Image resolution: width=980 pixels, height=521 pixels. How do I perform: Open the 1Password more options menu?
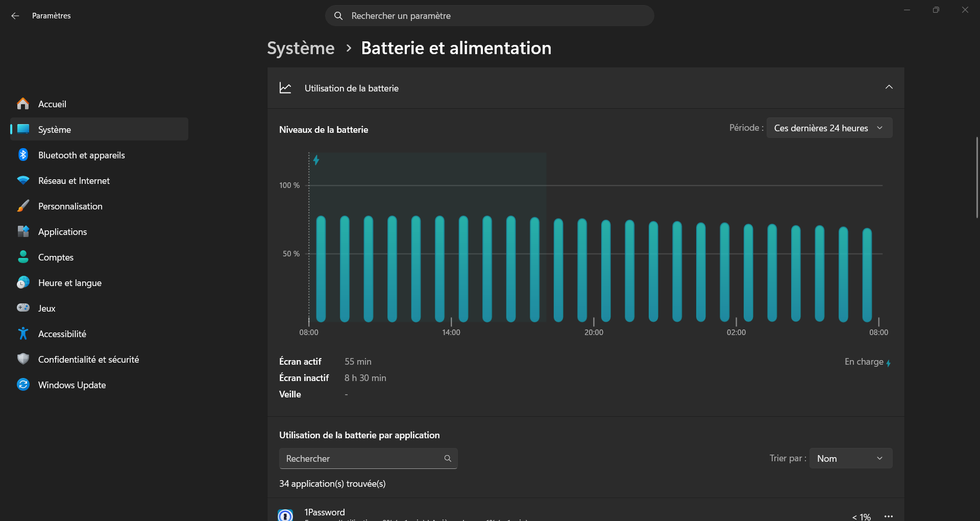click(889, 516)
